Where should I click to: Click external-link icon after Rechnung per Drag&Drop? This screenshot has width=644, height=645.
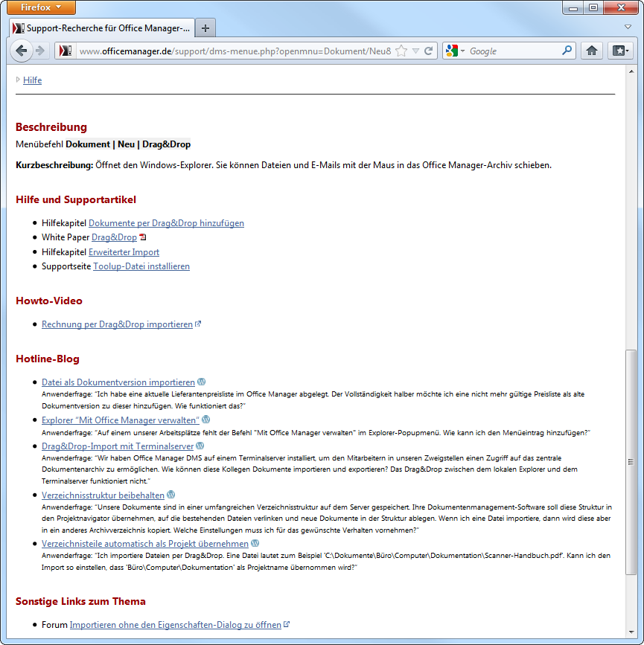[x=198, y=324]
